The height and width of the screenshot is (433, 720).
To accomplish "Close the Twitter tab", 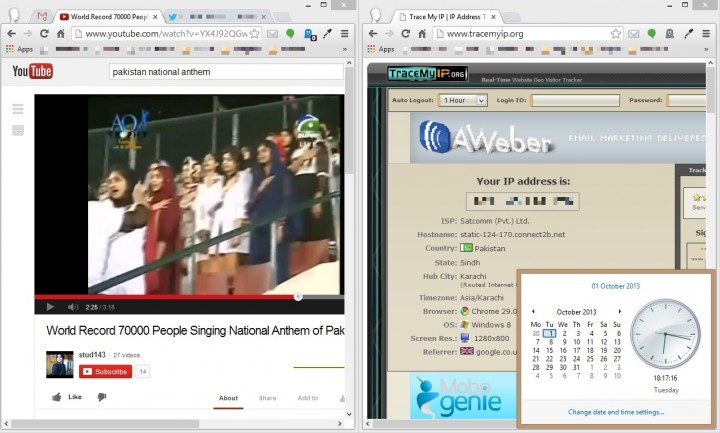I will [x=264, y=17].
